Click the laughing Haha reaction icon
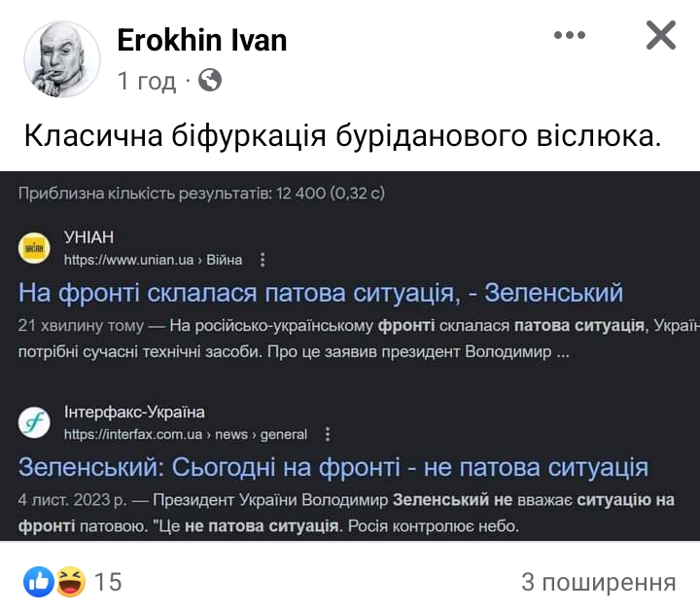This screenshot has width=700, height=612. click(71, 582)
